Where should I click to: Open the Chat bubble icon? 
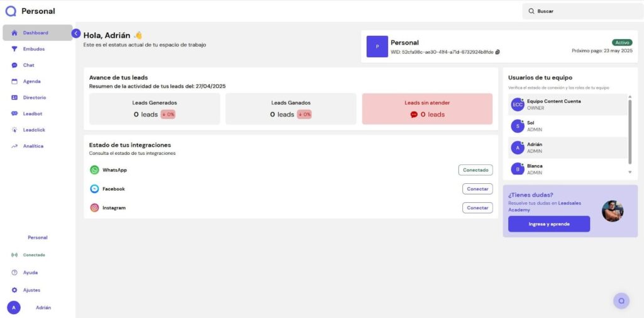14,65
